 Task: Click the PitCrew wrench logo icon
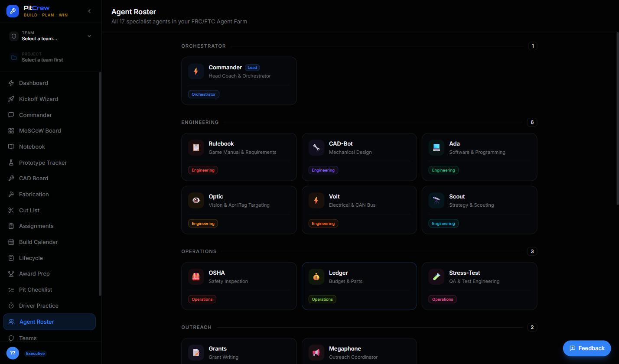coord(13,11)
